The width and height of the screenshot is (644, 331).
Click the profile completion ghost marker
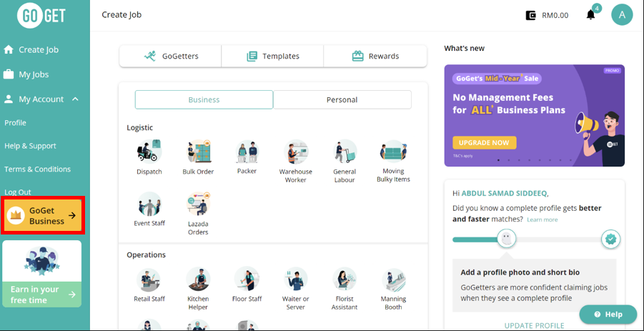click(x=507, y=239)
